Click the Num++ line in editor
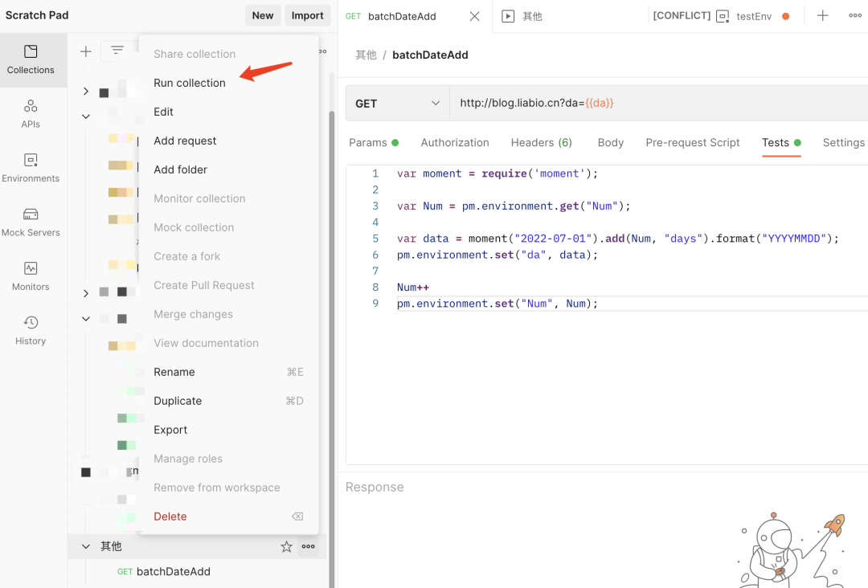The height and width of the screenshot is (588, 868). [413, 287]
